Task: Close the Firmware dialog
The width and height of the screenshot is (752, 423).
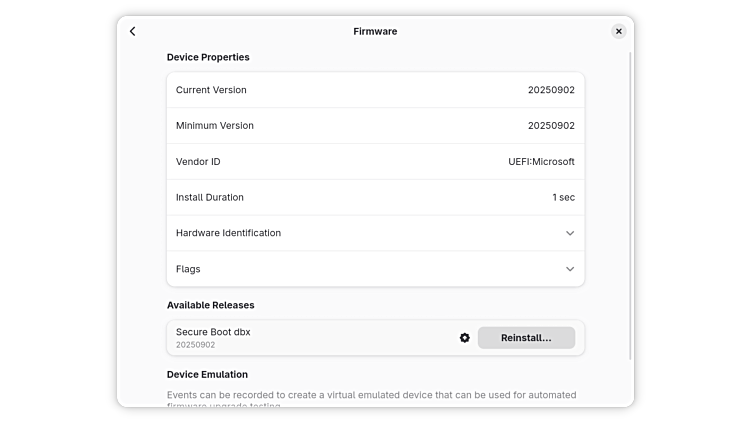Action: point(619,31)
